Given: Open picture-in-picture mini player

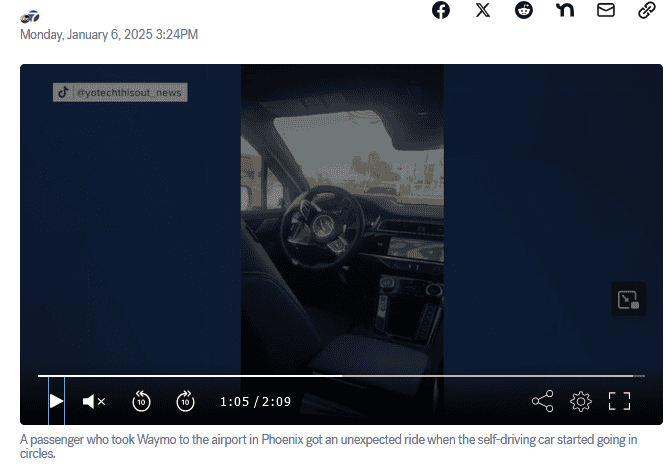Looking at the screenshot, I should pyautogui.click(x=629, y=299).
